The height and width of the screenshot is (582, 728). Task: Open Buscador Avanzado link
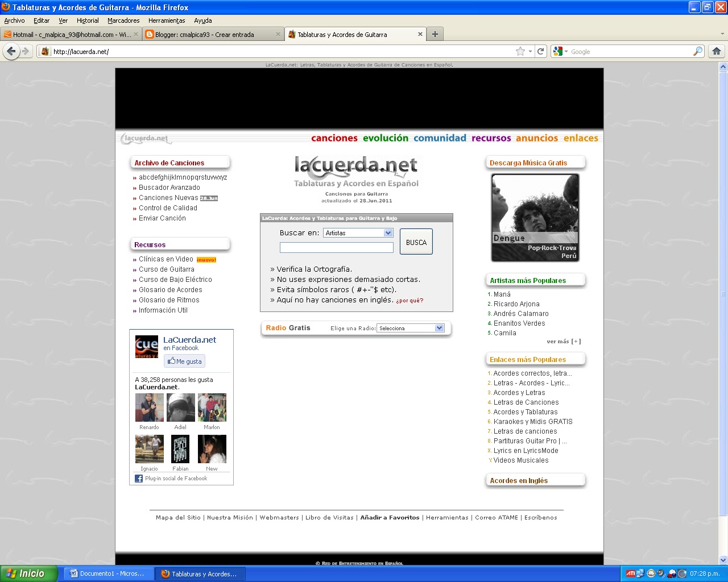tap(169, 188)
